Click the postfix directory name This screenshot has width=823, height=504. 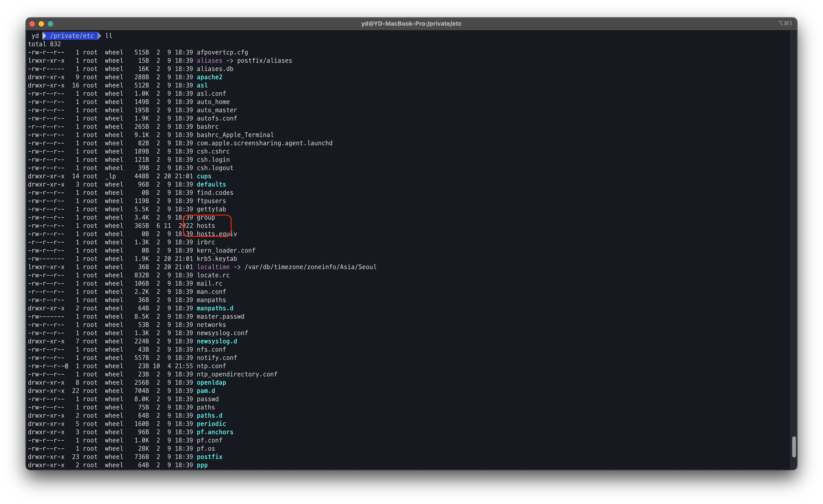point(210,457)
